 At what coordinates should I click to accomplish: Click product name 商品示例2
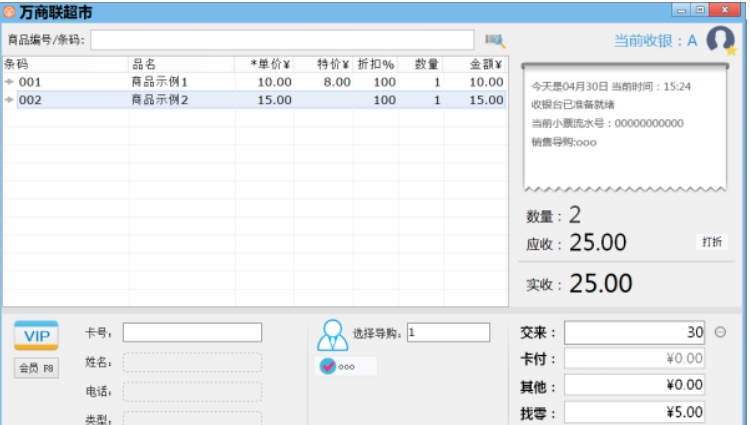160,100
